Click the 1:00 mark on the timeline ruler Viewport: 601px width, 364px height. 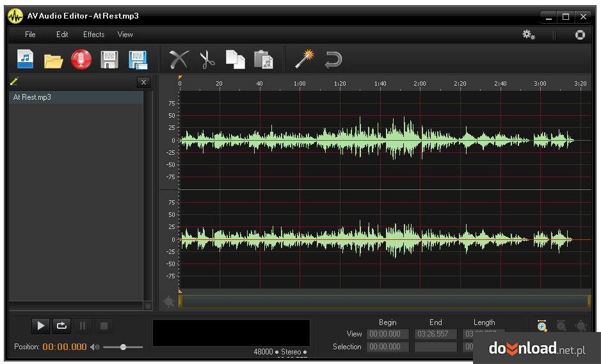(x=300, y=84)
